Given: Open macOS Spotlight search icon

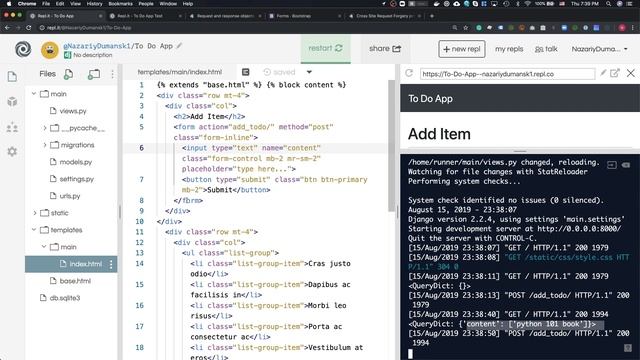Looking at the screenshot, I should (608, 4).
